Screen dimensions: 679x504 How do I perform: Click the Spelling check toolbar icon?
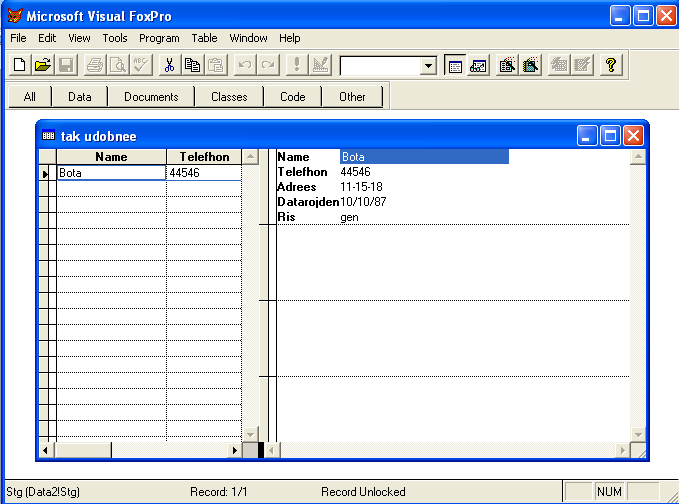click(141, 65)
